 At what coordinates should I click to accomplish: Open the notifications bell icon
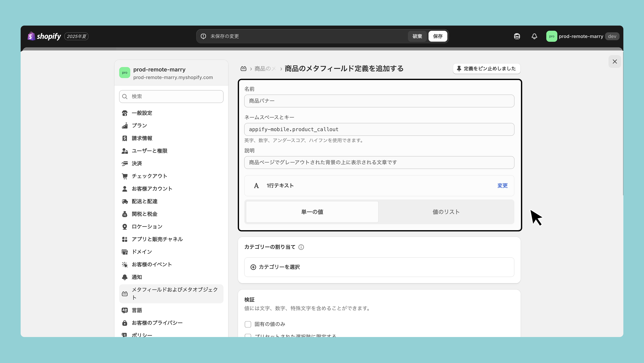tap(534, 36)
